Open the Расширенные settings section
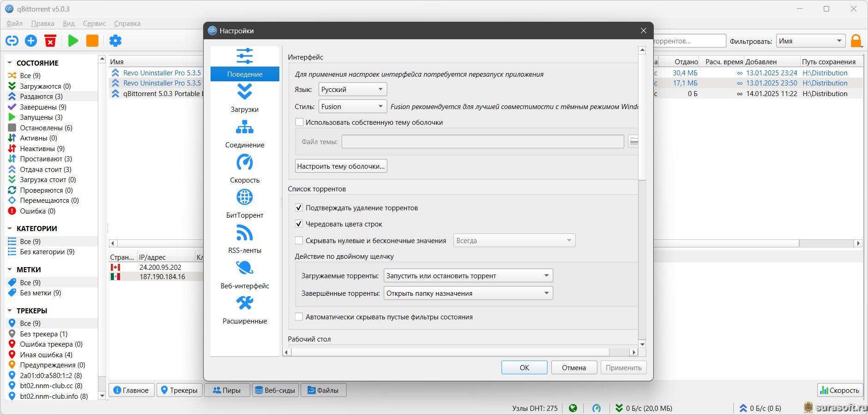Viewport: 868px width, 415px height. pyautogui.click(x=245, y=310)
